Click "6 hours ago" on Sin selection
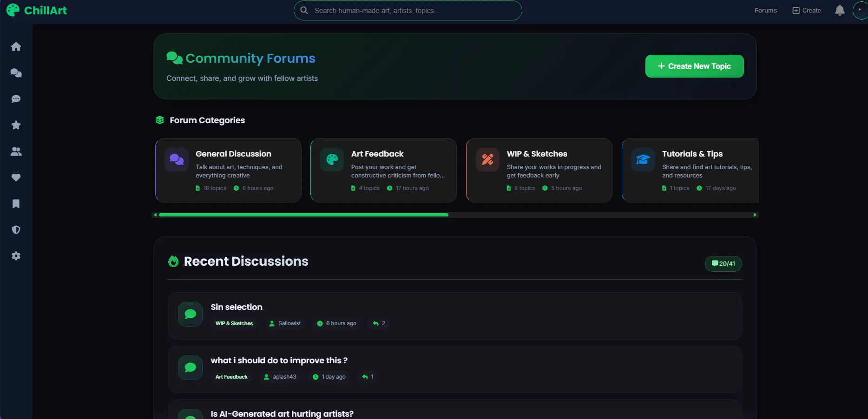Viewport: 868px width, 419px height. 341,323
